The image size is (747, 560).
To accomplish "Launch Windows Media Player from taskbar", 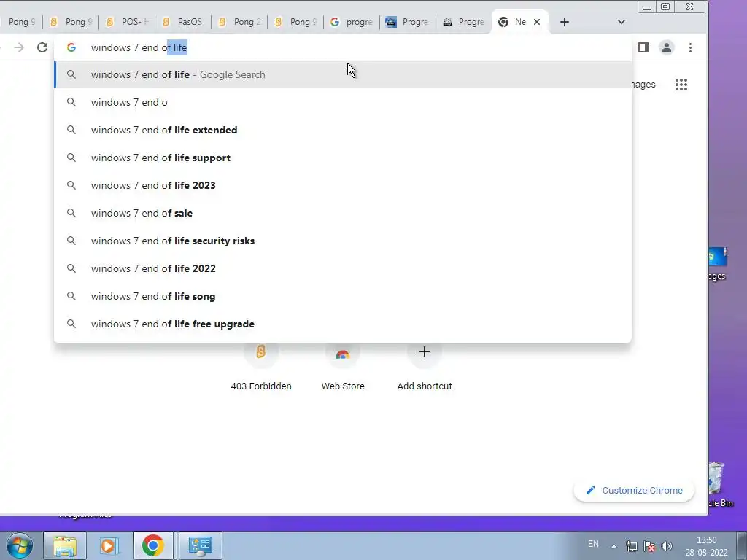I will pos(109,545).
